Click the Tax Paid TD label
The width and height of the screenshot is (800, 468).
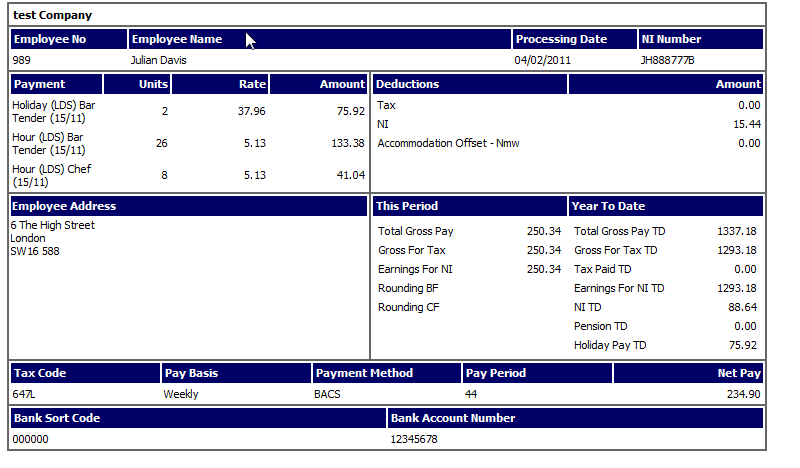click(x=603, y=269)
